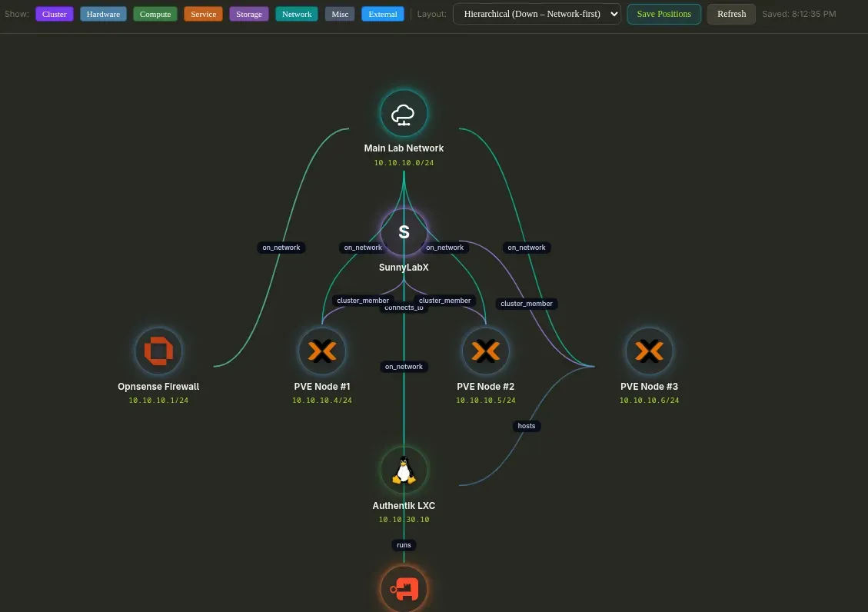Click the runs edge label
Image resolution: width=868 pixels, height=612 pixels.
404,545
